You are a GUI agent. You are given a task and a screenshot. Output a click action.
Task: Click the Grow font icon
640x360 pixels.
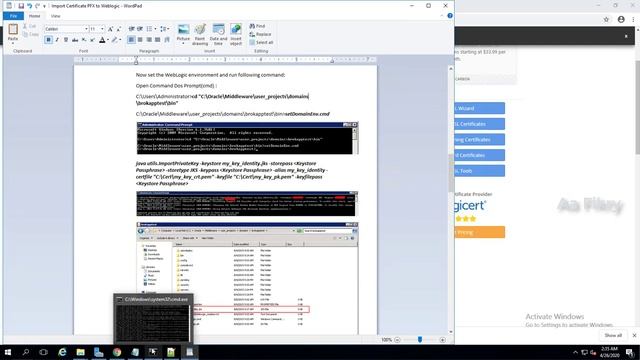[110, 29]
